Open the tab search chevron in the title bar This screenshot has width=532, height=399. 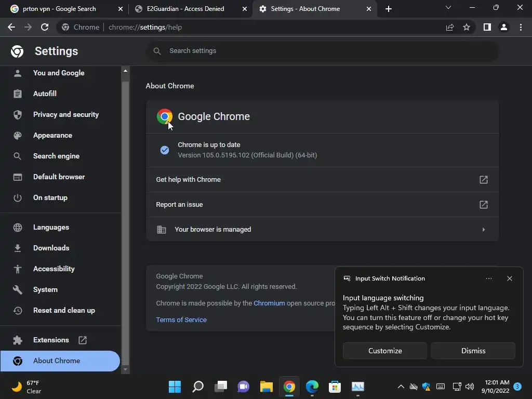coord(448,7)
